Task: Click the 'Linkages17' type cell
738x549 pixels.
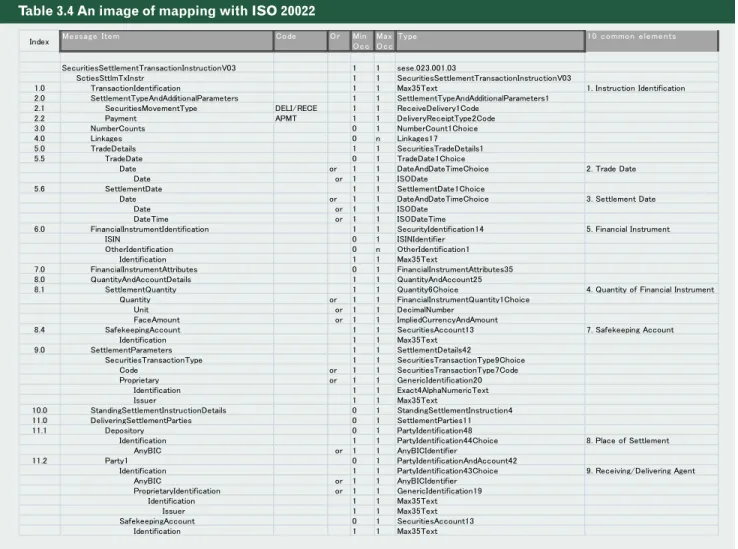Action: point(417,139)
